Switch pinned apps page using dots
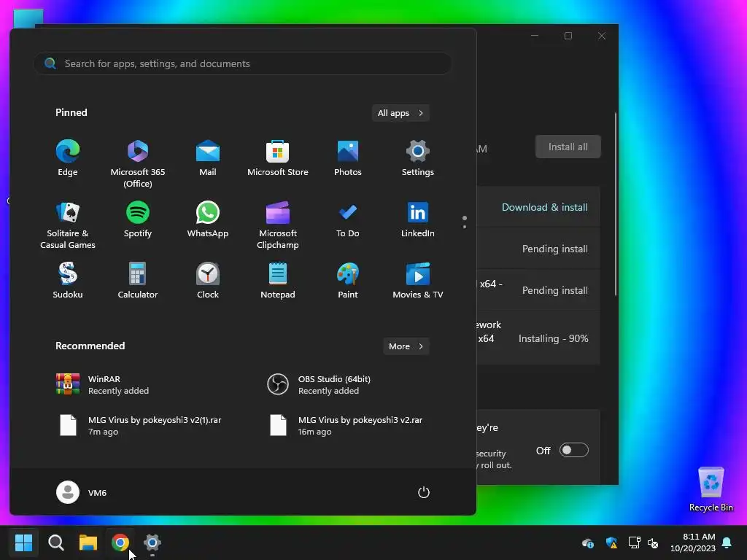The width and height of the screenshot is (747, 560). click(x=465, y=222)
